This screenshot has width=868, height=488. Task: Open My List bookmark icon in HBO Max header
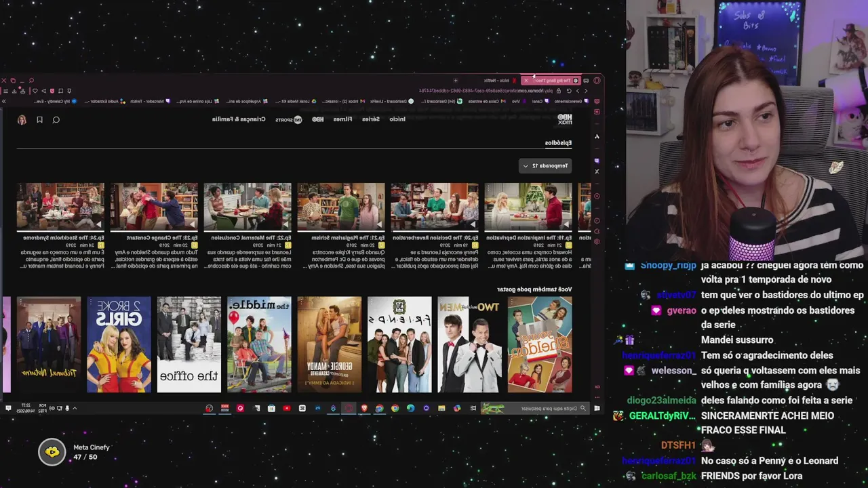point(39,120)
